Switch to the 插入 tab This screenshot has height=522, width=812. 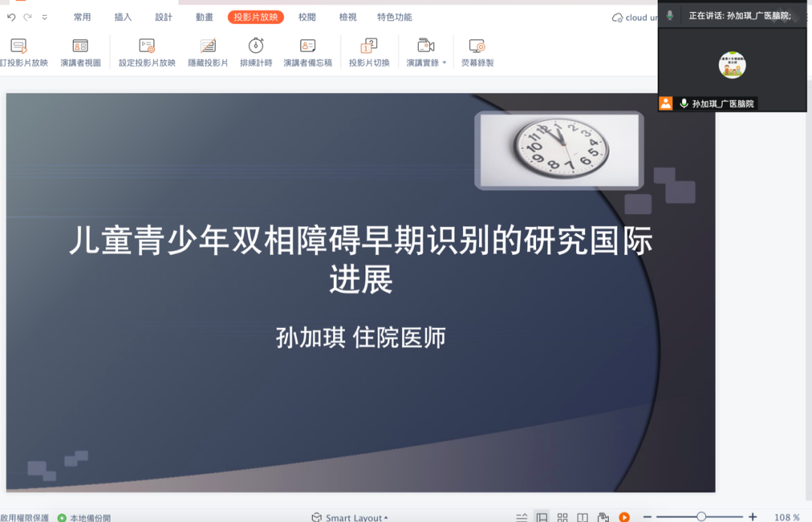click(x=123, y=17)
